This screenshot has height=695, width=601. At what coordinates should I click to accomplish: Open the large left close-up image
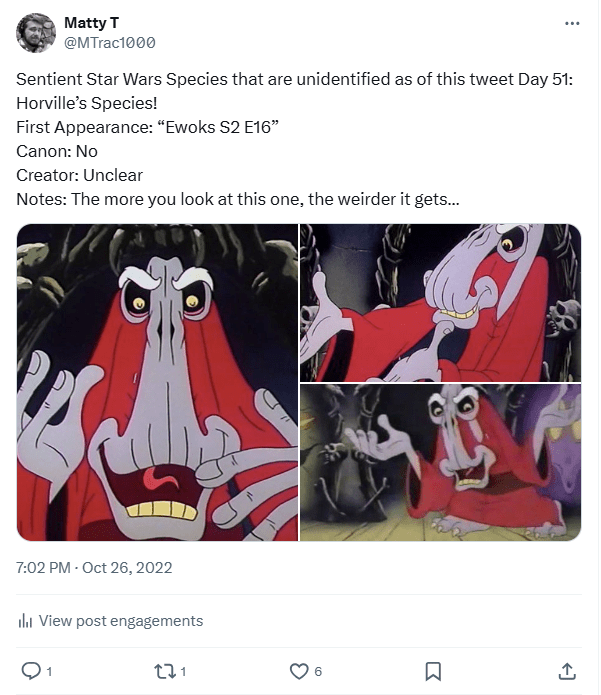point(157,382)
